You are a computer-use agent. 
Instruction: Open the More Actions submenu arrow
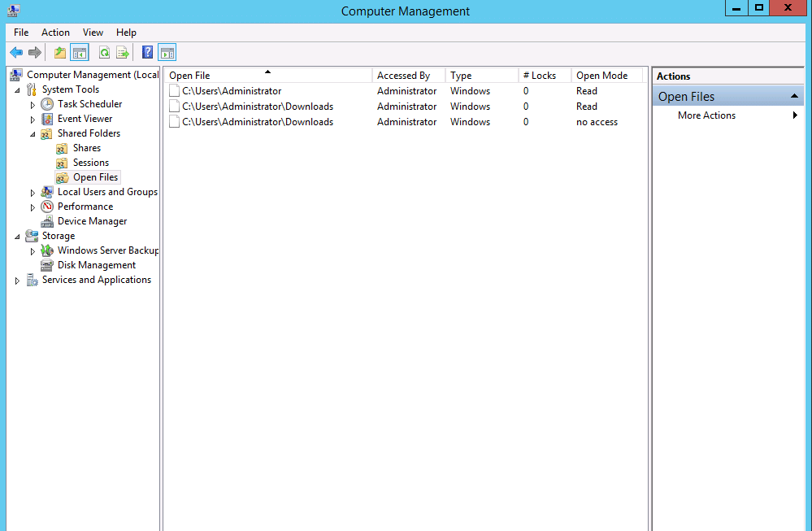pos(795,115)
